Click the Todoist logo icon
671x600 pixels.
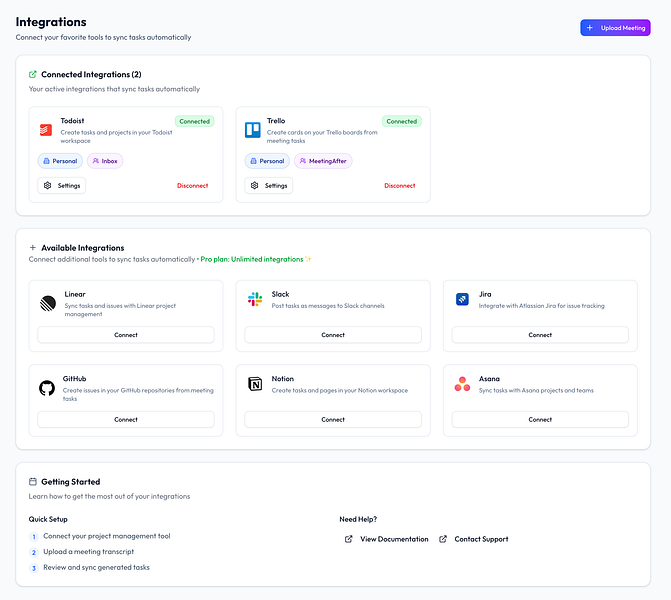[46, 130]
